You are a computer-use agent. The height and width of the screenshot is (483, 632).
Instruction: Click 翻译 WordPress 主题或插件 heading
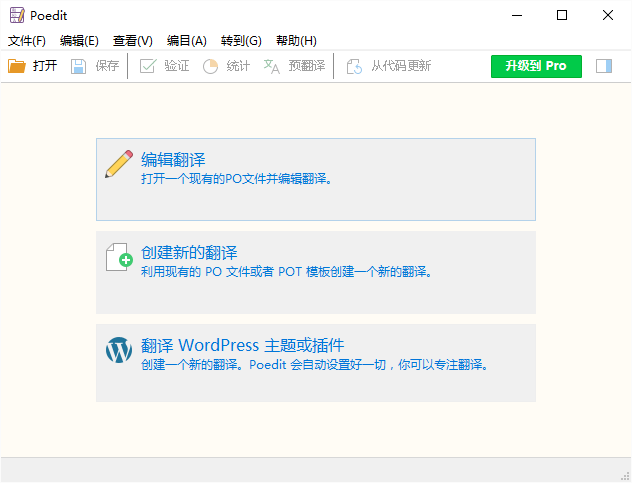[x=242, y=346]
